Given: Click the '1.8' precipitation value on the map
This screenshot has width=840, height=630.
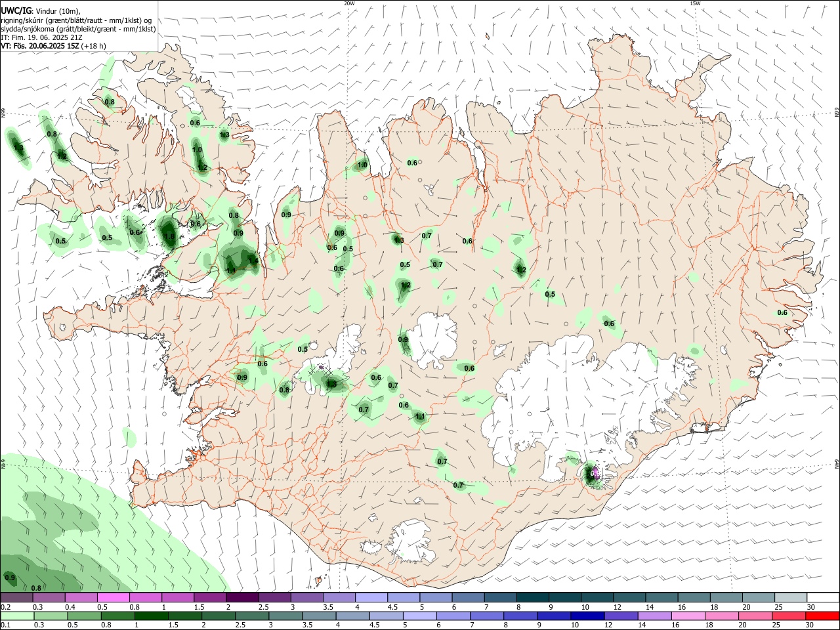Looking at the screenshot, I should coord(169,236).
